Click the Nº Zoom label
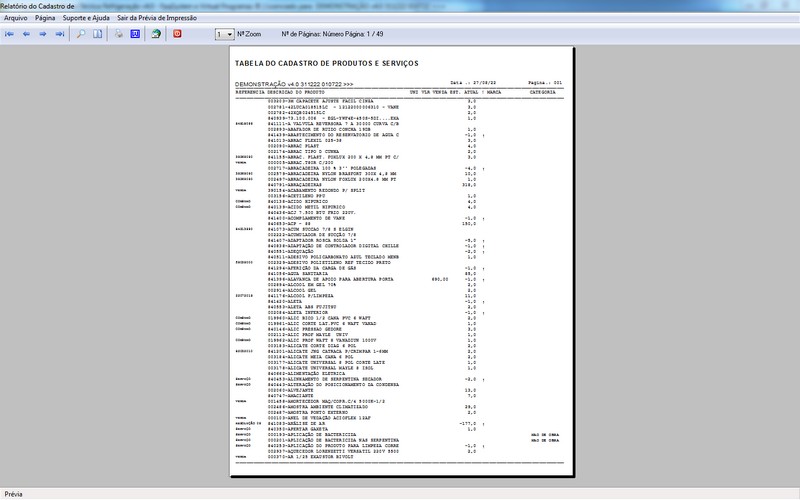800x500 pixels. pyautogui.click(x=249, y=34)
